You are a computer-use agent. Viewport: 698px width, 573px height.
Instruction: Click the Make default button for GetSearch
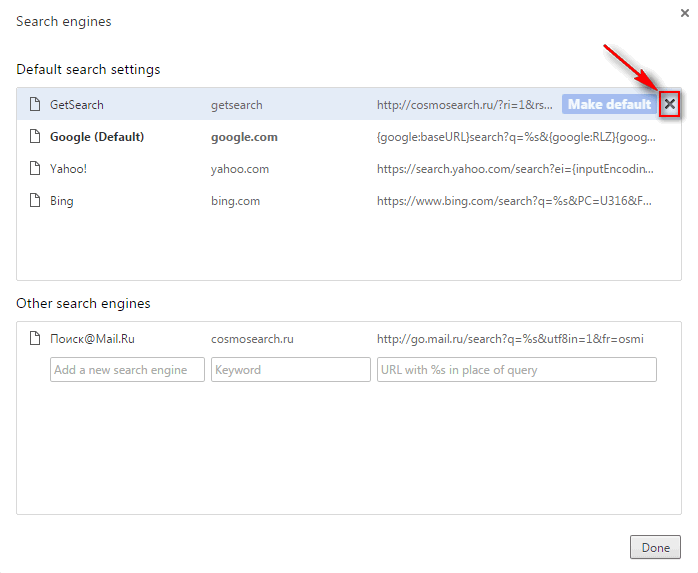click(x=609, y=104)
